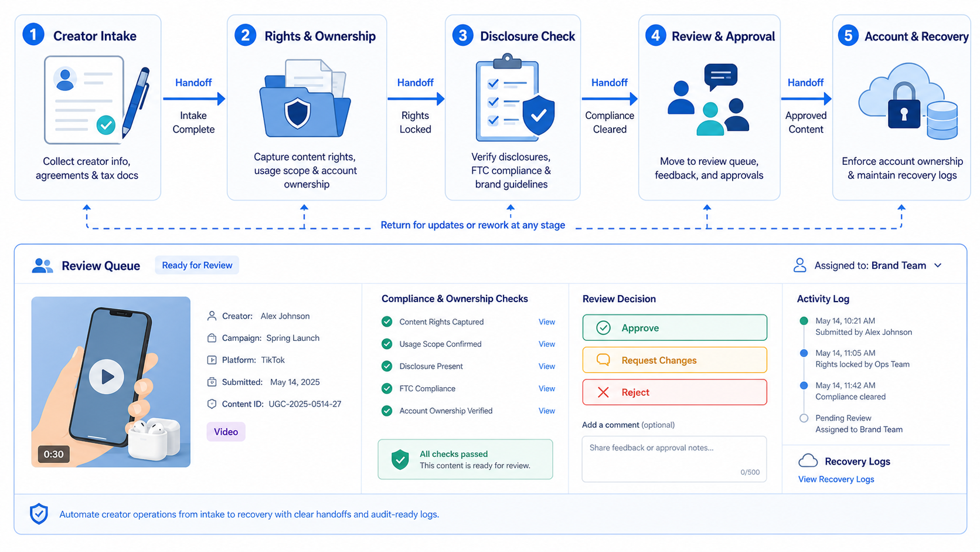Click the Submitted calendar icon
Viewport: 980px width, 552px height.
click(x=212, y=382)
